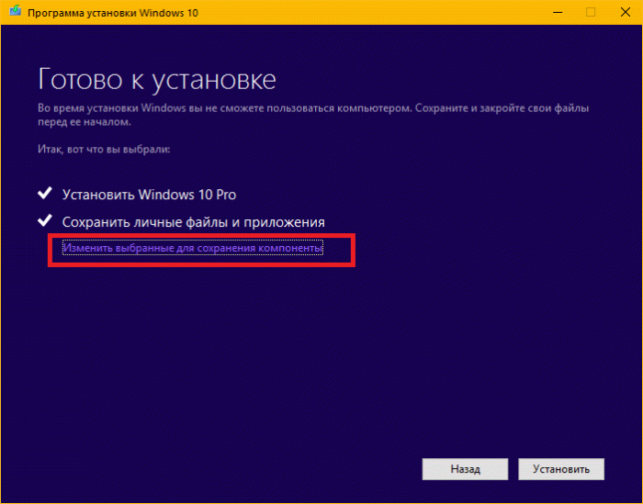Click the Установить button to start installation
643x504 pixels.
[561, 469]
